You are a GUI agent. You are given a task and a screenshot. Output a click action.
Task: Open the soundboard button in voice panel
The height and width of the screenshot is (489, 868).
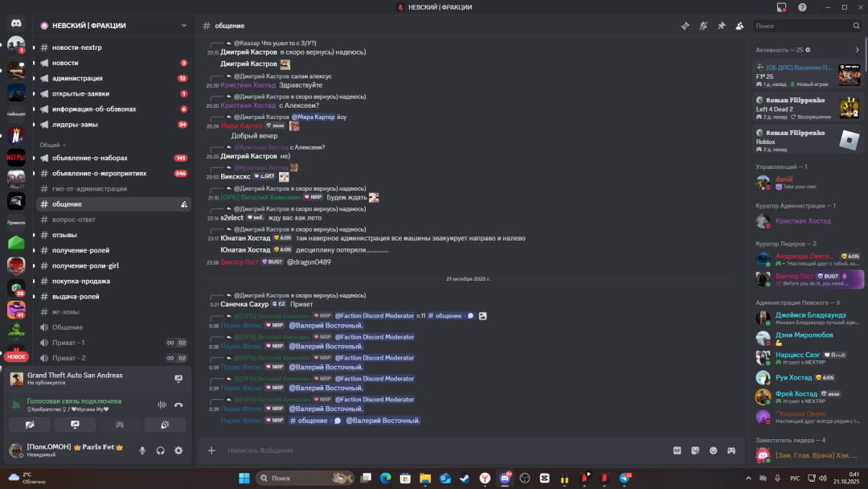(165, 425)
